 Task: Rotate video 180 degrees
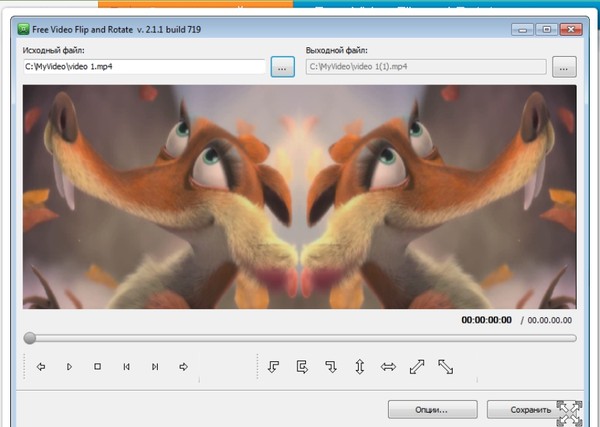(x=302, y=367)
